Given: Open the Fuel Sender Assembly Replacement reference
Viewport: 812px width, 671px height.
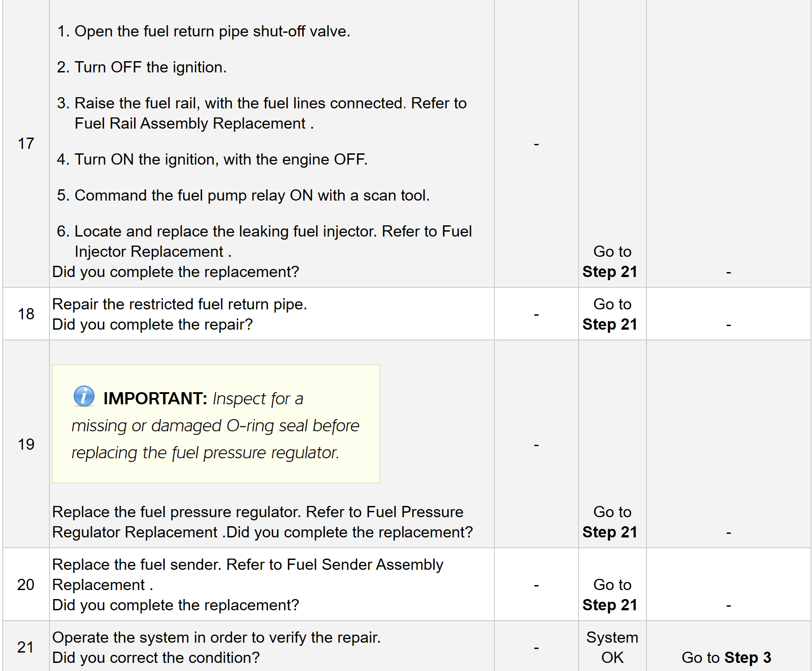Looking at the screenshot, I should [x=247, y=574].
